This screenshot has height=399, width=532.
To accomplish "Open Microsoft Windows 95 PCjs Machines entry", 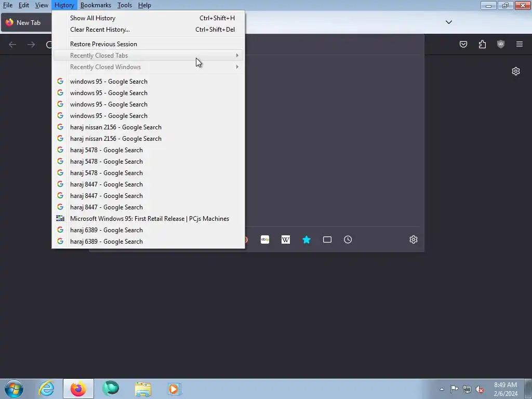I will pyautogui.click(x=148, y=219).
